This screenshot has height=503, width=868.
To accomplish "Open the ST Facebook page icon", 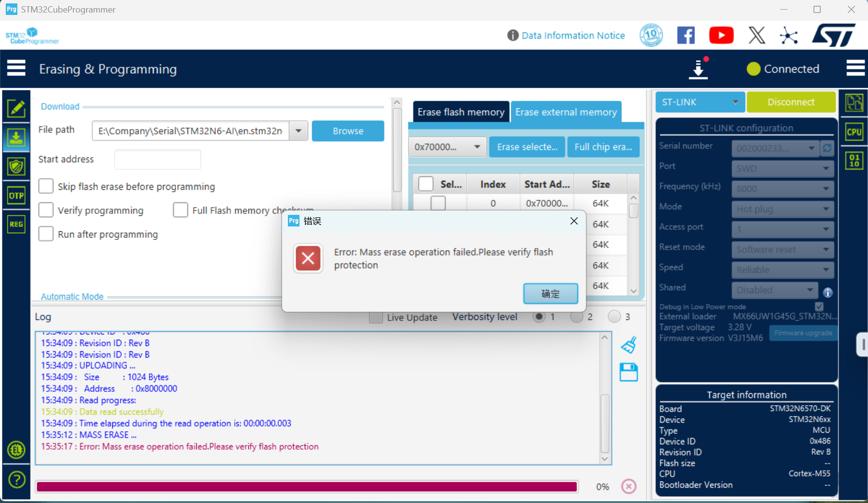I will (x=686, y=35).
